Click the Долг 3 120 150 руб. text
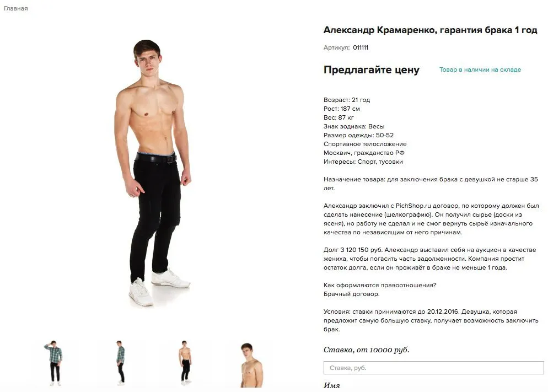This screenshot has height=392, width=548. (x=353, y=250)
